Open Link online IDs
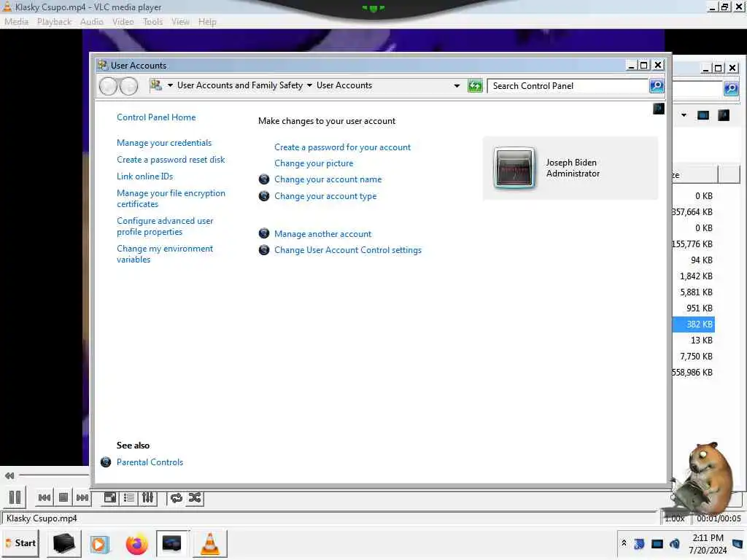Image resolution: width=747 pixels, height=560 pixels. (x=145, y=176)
